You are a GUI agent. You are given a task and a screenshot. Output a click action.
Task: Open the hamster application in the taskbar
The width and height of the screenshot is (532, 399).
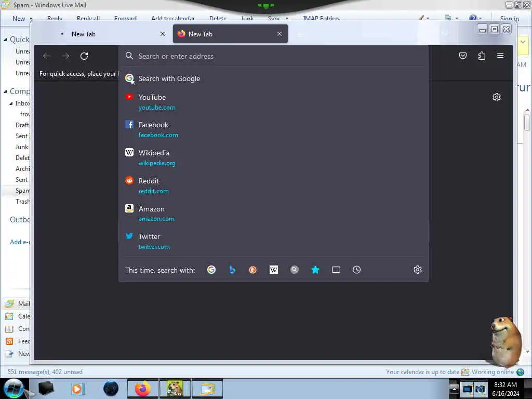pyautogui.click(x=175, y=389)
